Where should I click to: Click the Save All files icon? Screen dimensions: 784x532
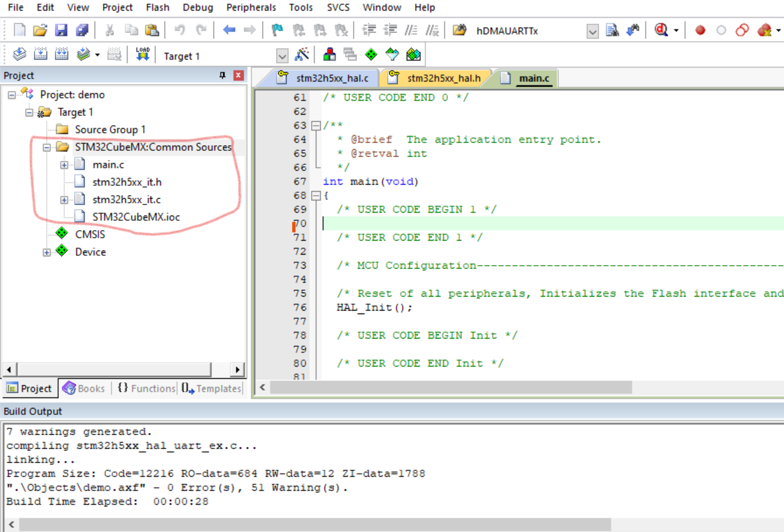[x=82, y=30]
